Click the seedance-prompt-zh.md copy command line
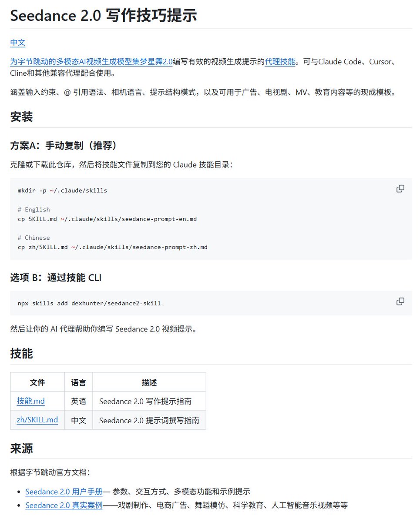The image size is (420, 522). [112, 247]
